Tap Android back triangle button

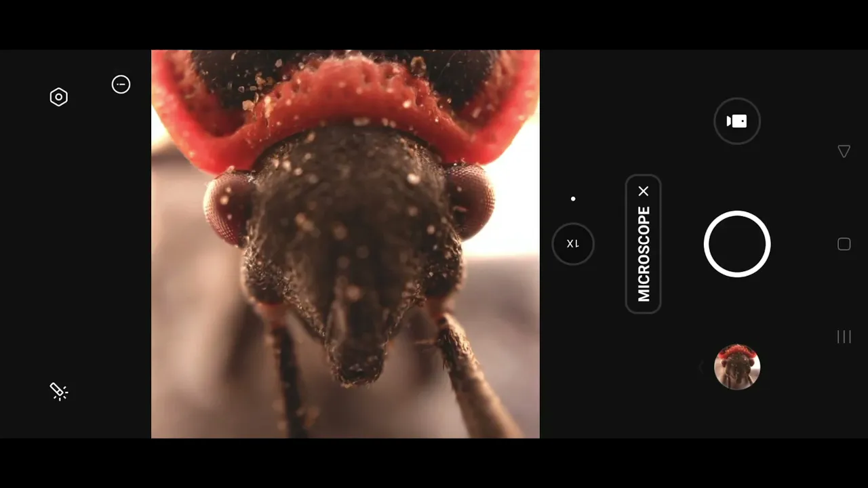844,151
